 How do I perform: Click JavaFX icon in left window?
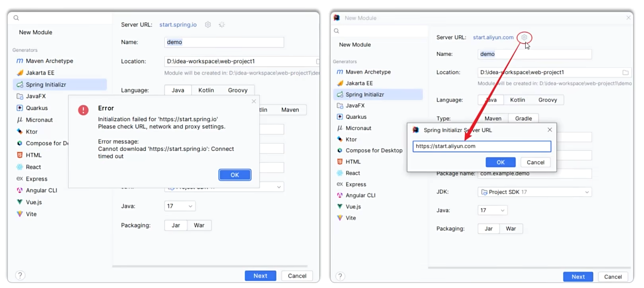point(20,96)
